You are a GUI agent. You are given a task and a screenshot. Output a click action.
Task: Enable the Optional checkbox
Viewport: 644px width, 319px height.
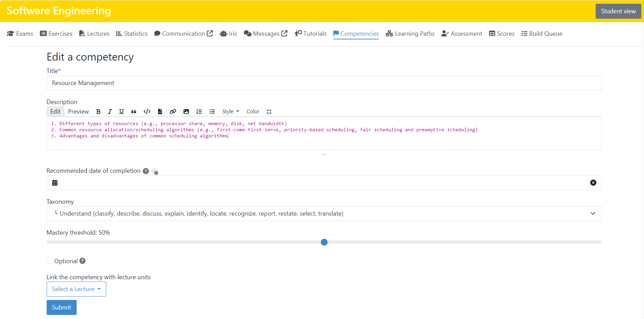click(50, 261)
